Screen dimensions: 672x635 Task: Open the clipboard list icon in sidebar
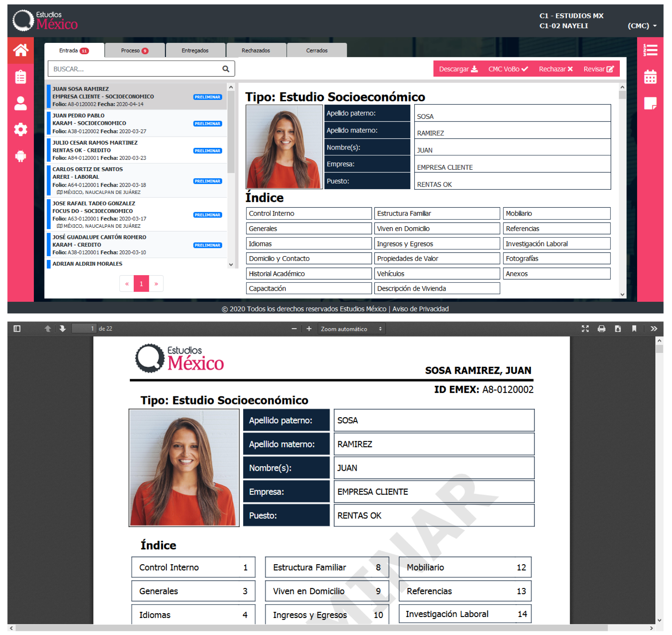point(21,77)
